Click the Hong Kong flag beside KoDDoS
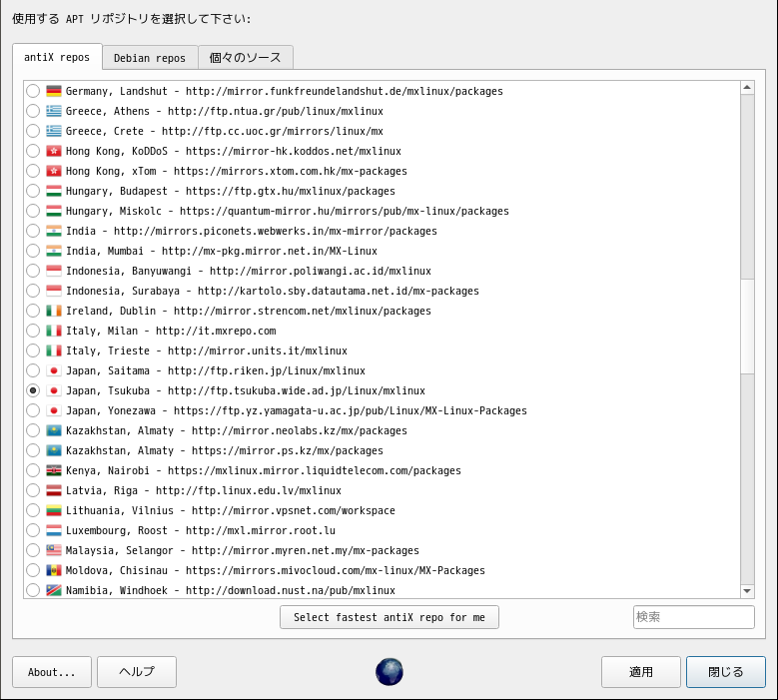Screen dimensions: 778x700 pyautogui.click(x=54, y=151)
